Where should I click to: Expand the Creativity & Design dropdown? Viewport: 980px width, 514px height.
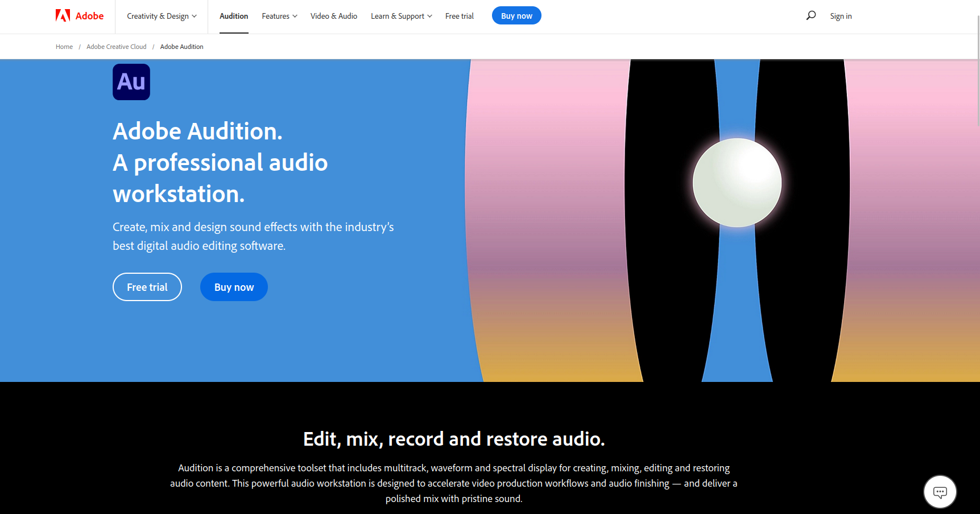tap(162, 16)
